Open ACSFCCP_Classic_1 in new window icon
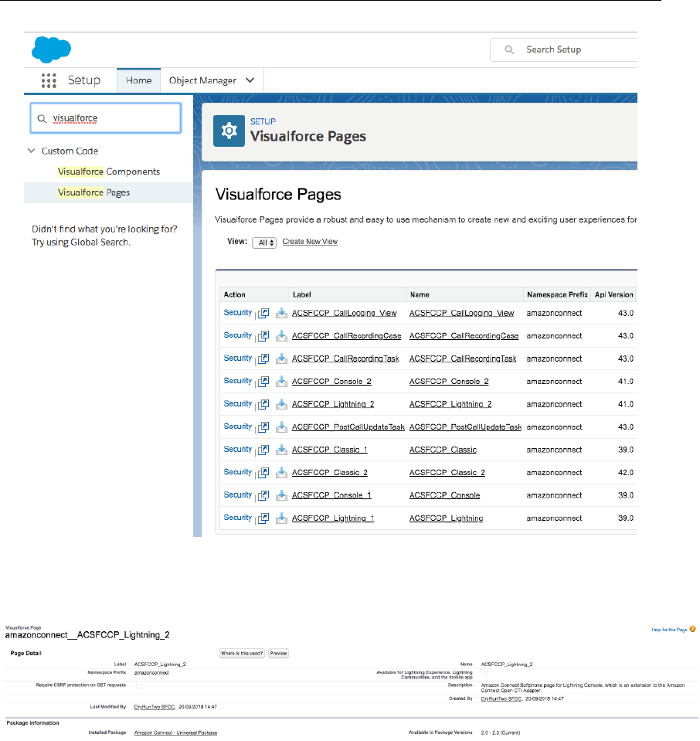The height and width of the screenshot is (741, 700). coord(263,450)
